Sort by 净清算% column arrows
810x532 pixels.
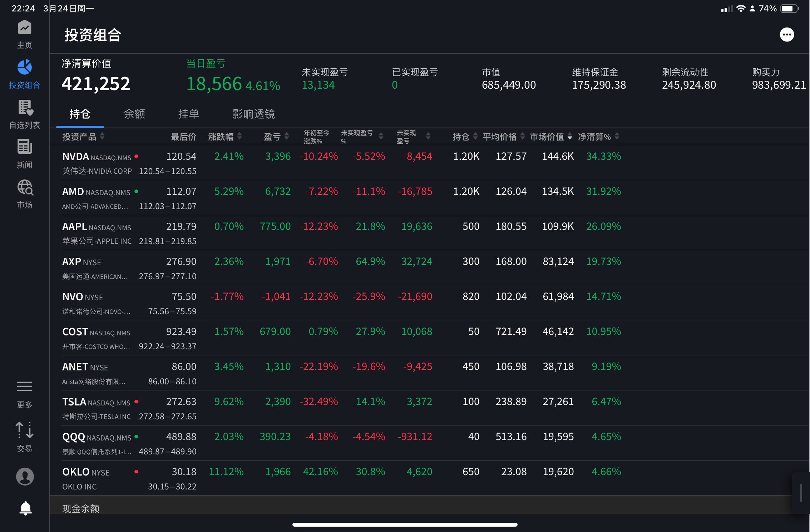(x=617, y=136)
